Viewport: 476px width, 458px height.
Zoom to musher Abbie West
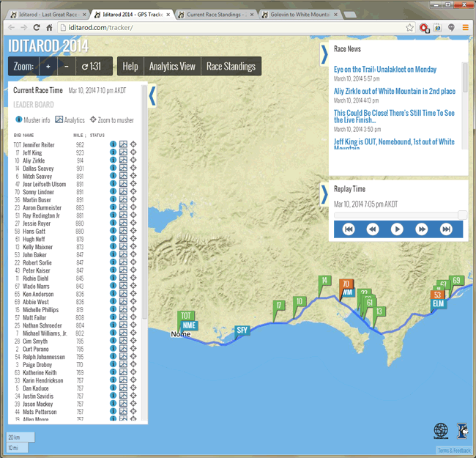tap(133, 302)
